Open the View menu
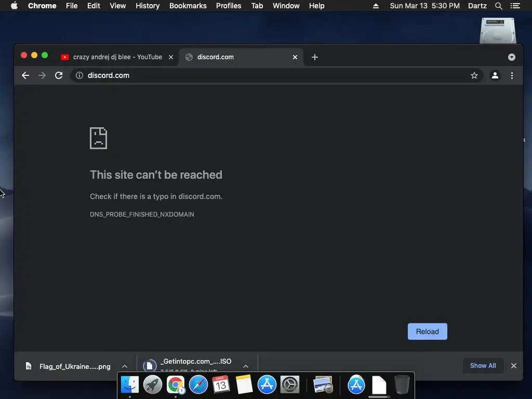The height and width of the screenshot is (399, 532). [x=118, y=6]
